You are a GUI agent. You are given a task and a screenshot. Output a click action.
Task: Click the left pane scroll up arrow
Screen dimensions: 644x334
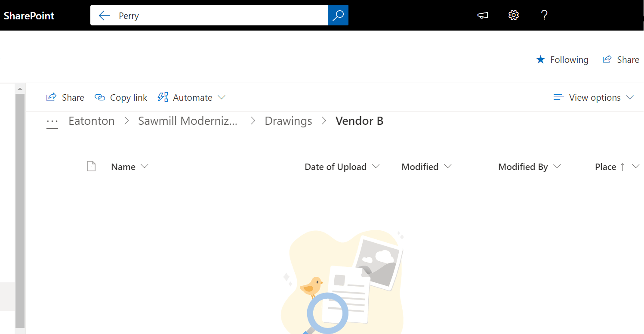[20, 89]
